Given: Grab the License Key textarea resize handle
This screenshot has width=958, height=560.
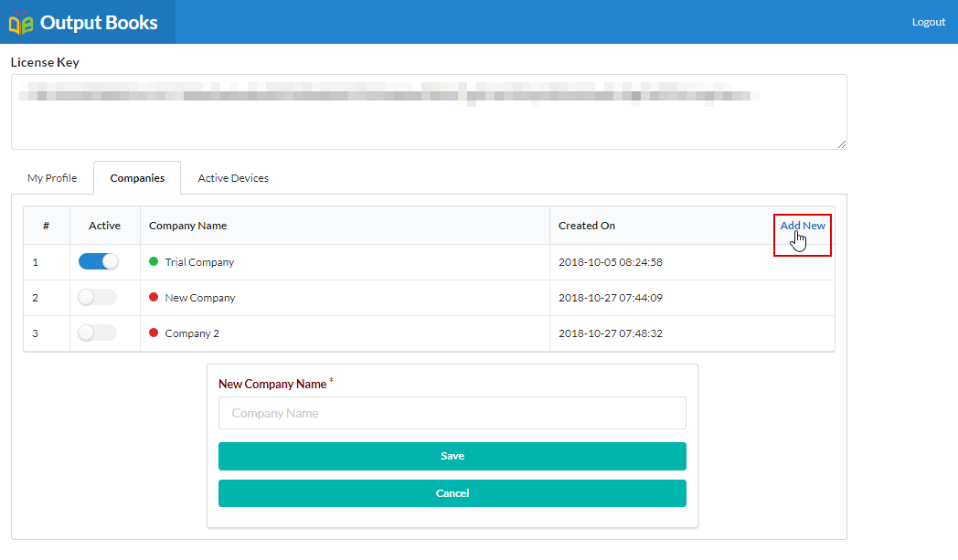Looking at the screenshot, I should tap(842, 144).
